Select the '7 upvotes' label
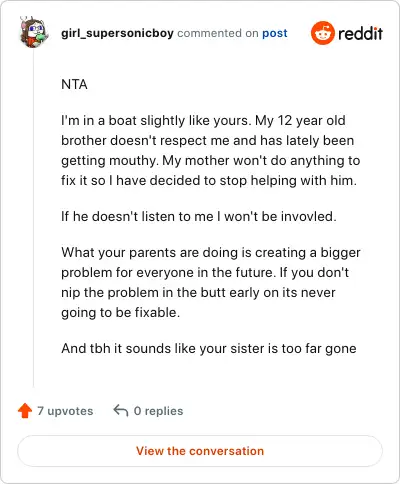The image size is (400, 484). click(x=65, y=411)
